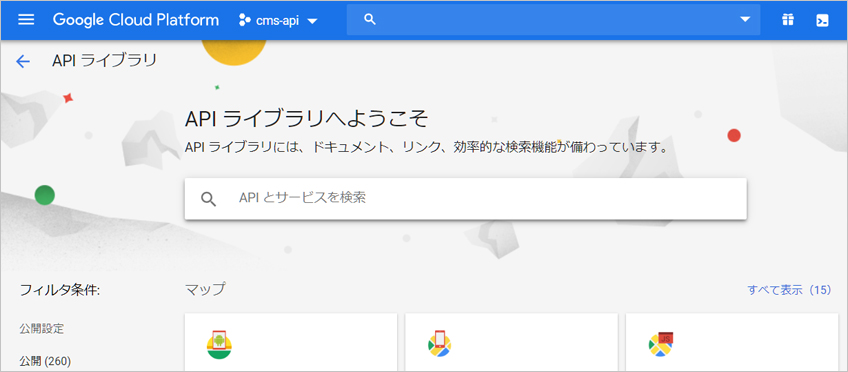Click the API とサービスを検索 search box
Image resolution: width=848 pixels, height=372 pixels.
click(x=466, y=198)
